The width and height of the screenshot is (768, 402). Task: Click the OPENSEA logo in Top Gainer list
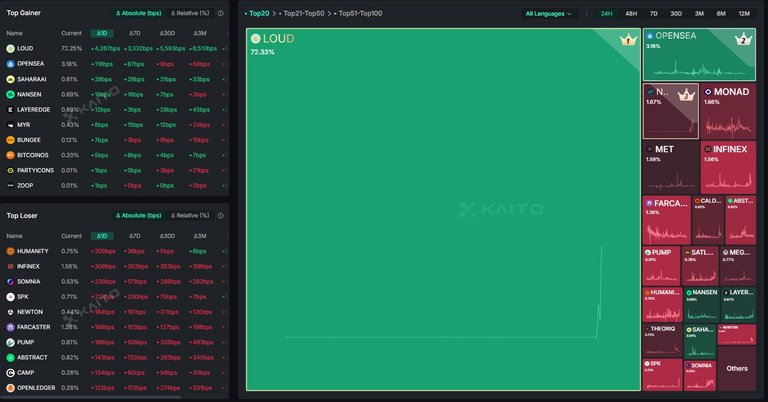point(10,64)
